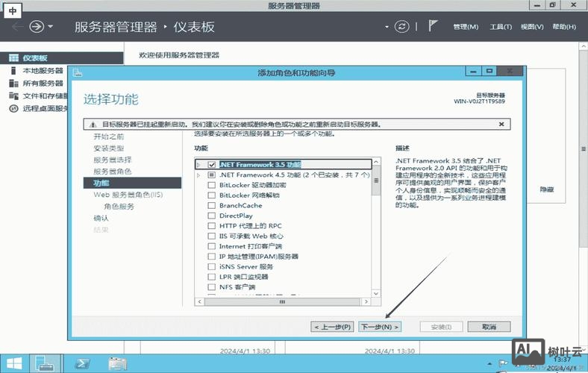Go to the 确认 wizard step
The width and height of the screenshot is (588, 373).
coord(101,218)
